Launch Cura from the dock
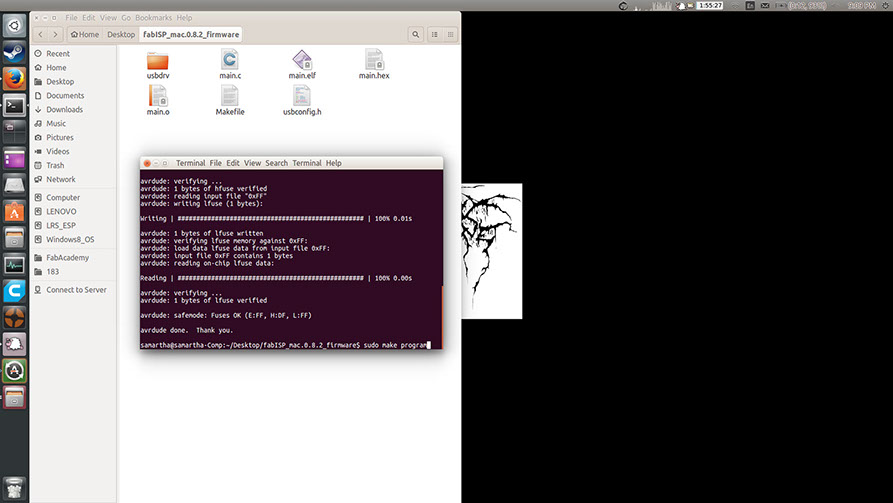The image size is (893, 503). click(x=14, y=291)
